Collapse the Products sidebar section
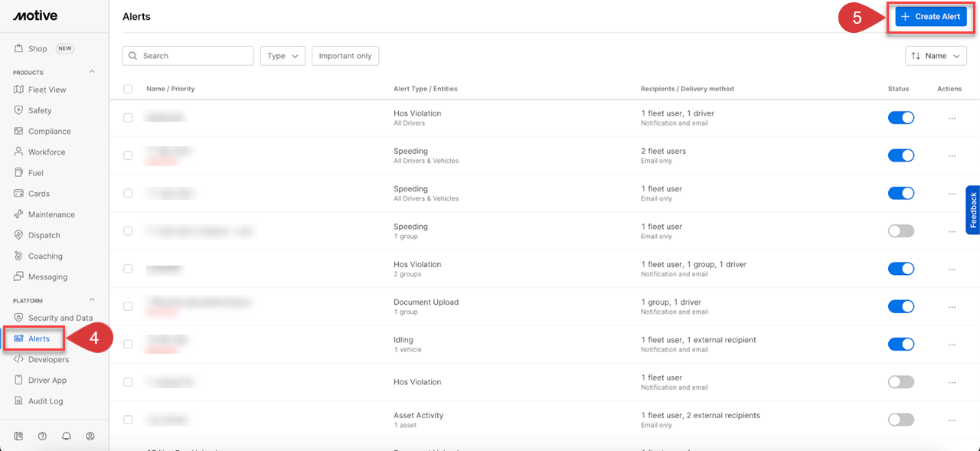The image size is (980, 451). click(x=92, y=72)
